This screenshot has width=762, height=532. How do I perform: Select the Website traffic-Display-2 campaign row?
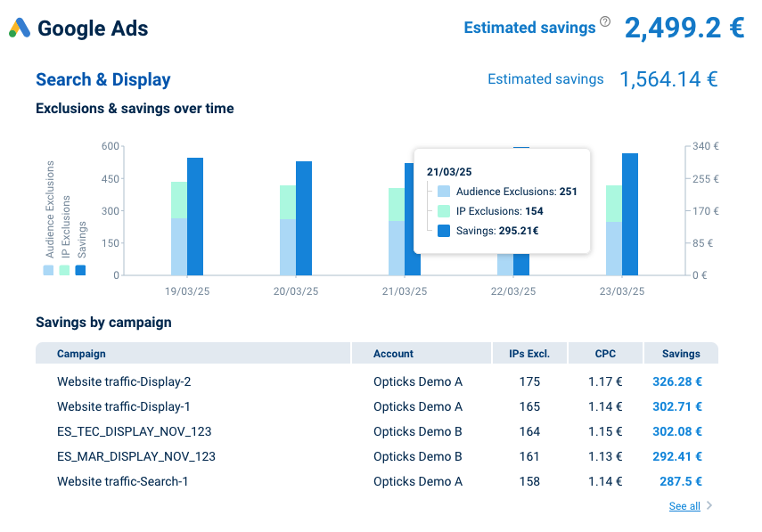(124, 381)
